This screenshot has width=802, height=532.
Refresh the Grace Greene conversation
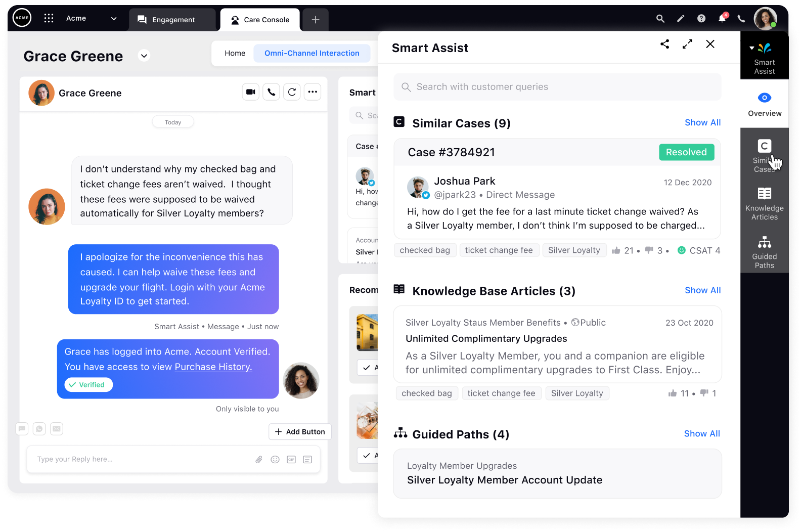point(292,92)
